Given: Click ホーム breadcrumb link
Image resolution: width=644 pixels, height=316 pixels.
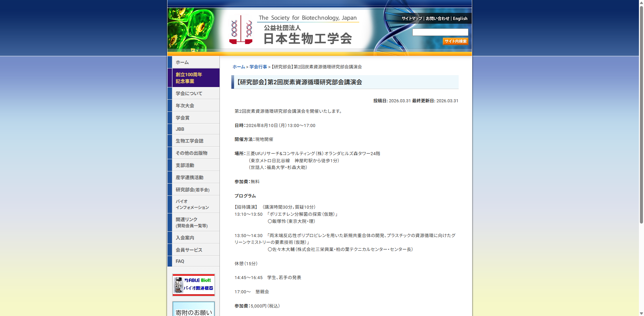Looking at the screenshot, I should (x=238, y=67).
